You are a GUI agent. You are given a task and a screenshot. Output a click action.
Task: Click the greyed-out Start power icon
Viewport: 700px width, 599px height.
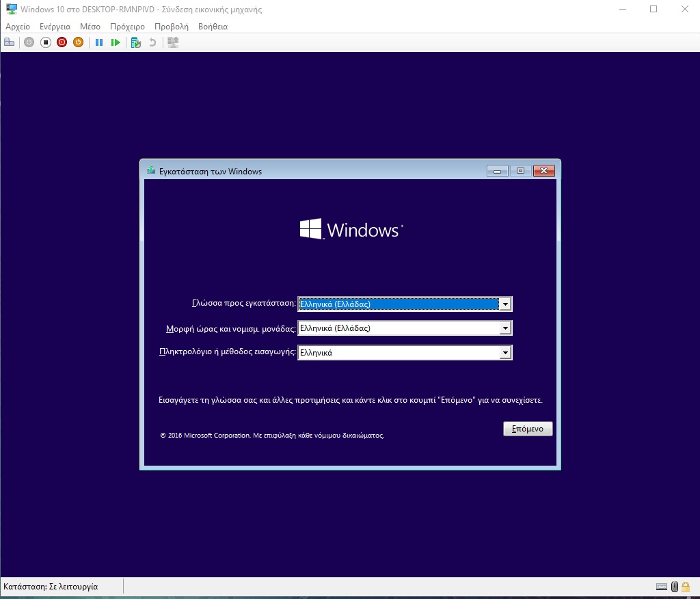coord(29,42)
